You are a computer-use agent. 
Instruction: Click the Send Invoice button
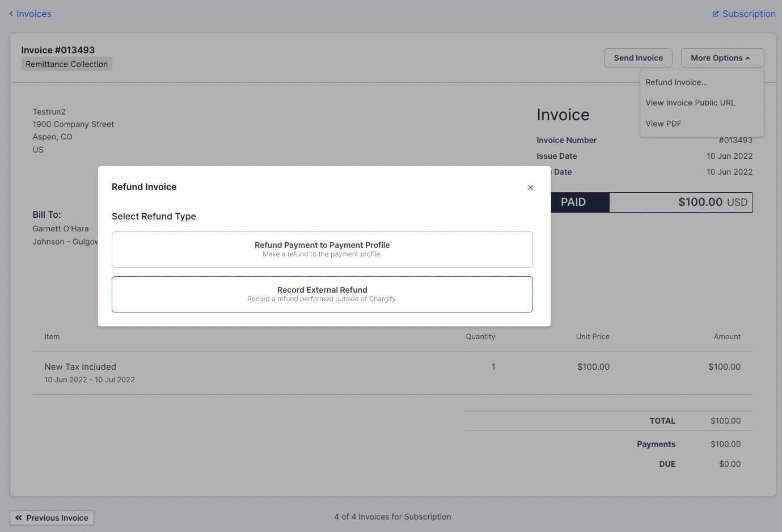coord(638,57)
